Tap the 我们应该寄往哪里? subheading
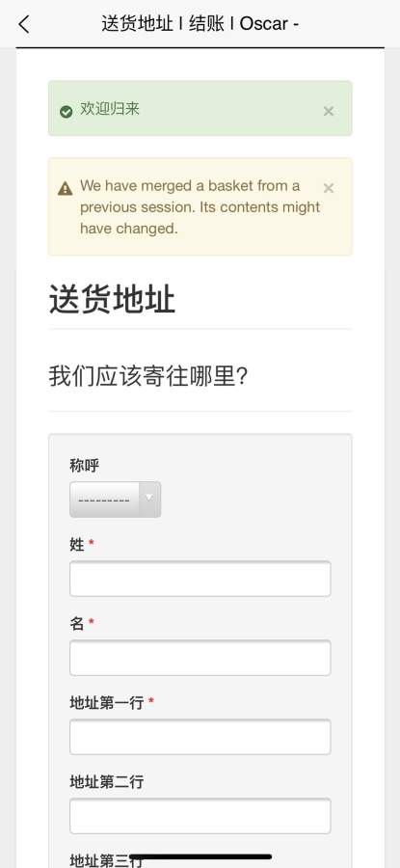Image resolution: width=400 pixels, height=868 pixels. pyautogui.click(x=148, y=376)
